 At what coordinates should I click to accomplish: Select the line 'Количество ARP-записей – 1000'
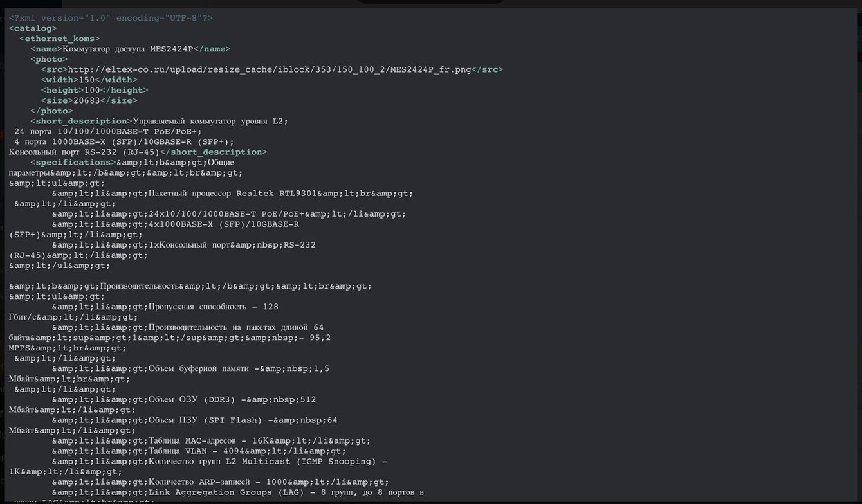219,482
